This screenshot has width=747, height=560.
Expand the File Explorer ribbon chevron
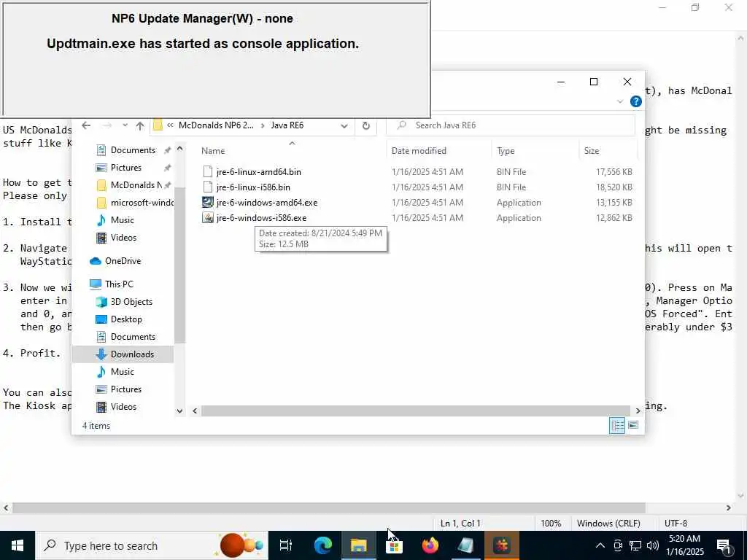pyautogui.click(x=620, y=101)
